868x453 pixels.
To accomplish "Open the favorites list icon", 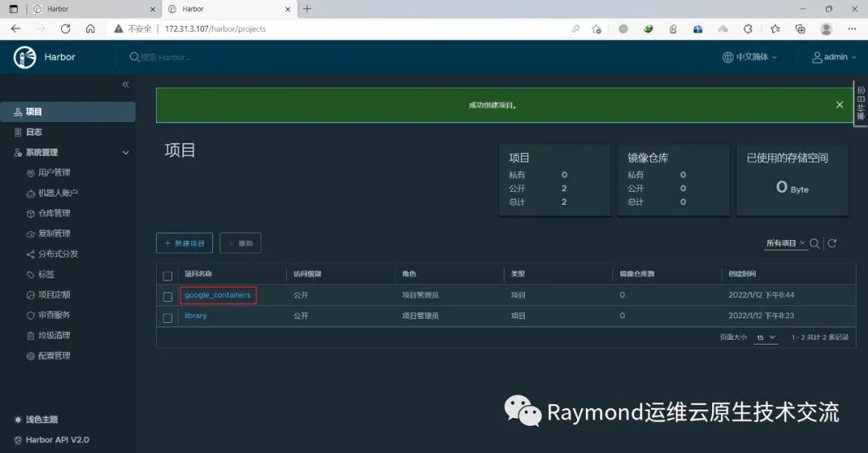I will (775, 29).
